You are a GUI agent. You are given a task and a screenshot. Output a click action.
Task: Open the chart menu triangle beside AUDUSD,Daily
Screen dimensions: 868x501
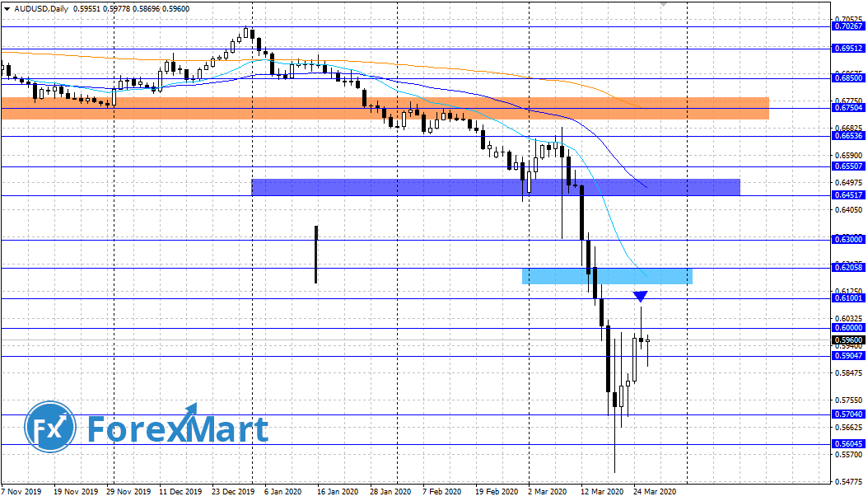pos(7,9)
